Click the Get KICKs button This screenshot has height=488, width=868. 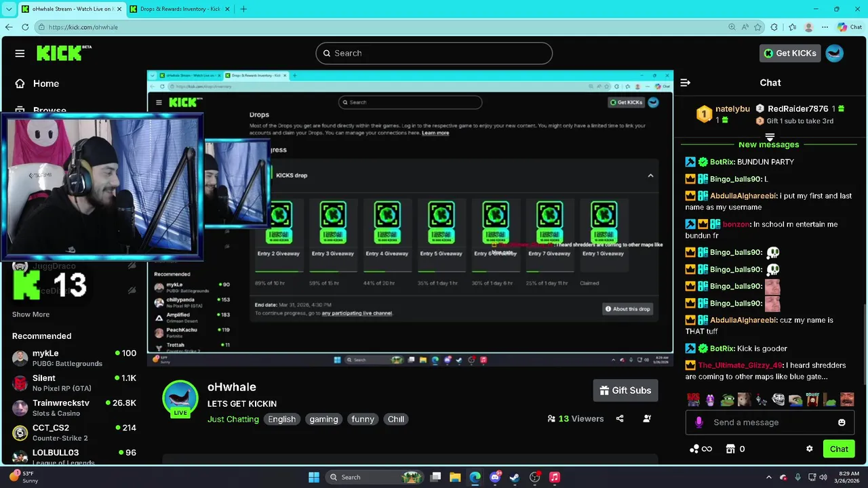pos(790,53)
